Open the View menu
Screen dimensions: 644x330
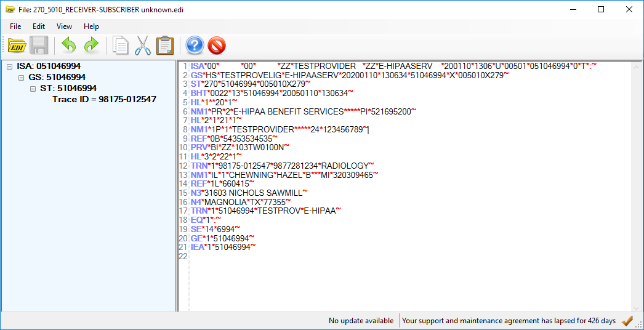coord(64,26)
